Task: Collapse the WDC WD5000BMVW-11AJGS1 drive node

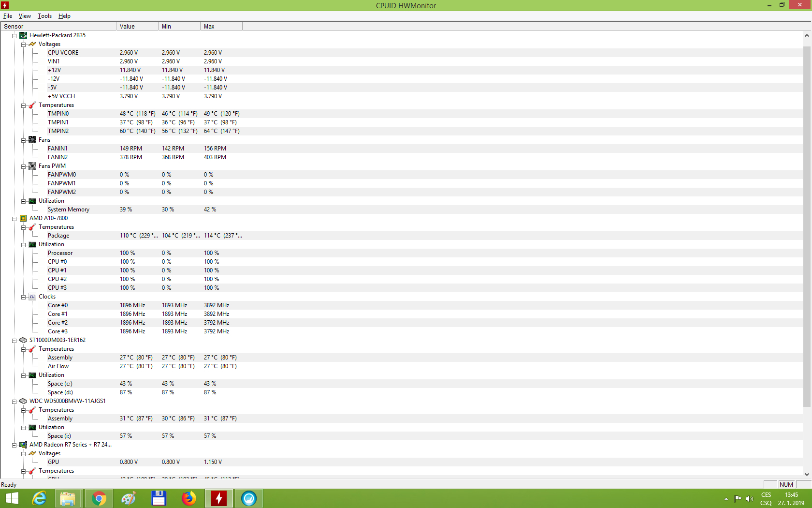Action: coord(14,402)
